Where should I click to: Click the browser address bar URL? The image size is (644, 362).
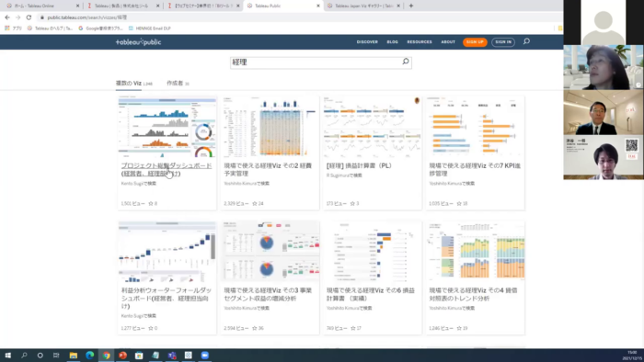click(87, 17)
